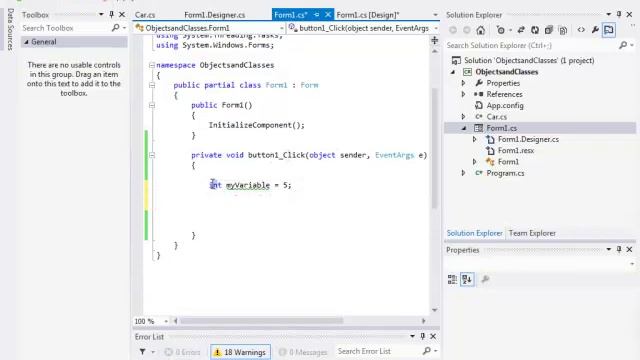Select Form1.resx in Solution Explorer

point(516,151)
